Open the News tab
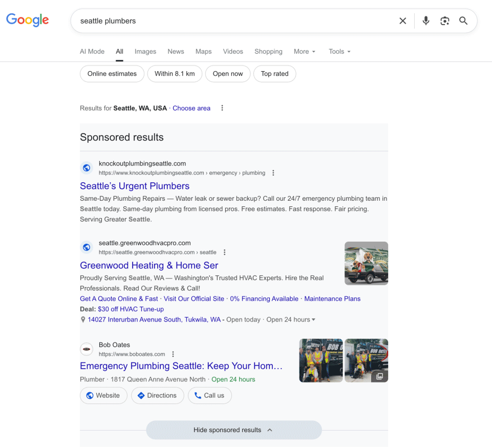The image size is (492, 448). pos(176,51)
